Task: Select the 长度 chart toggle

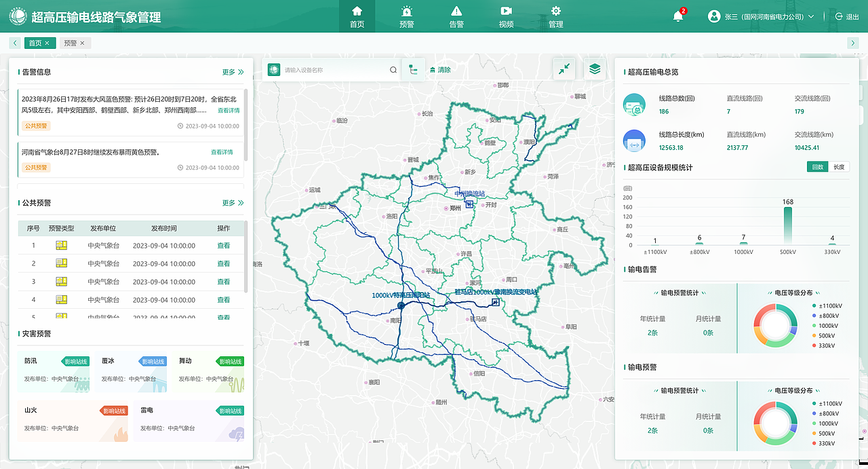Action: coord(839,167)
